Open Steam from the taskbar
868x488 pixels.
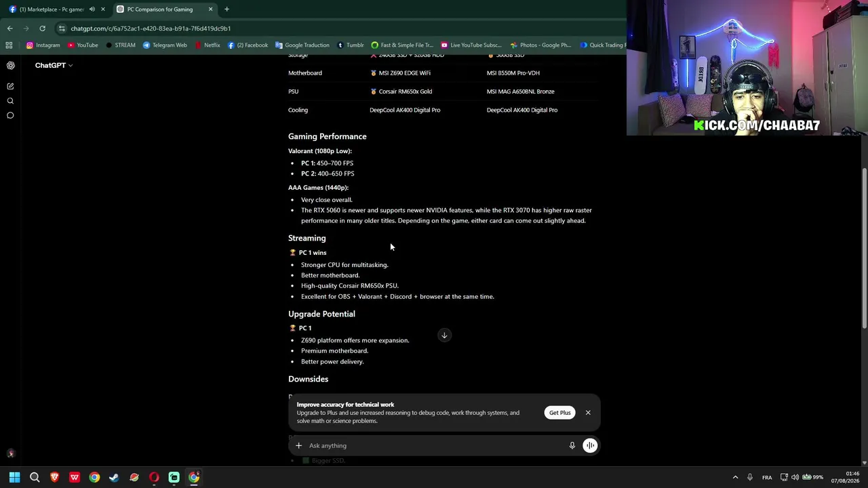pyautogui.click(x=115, y=477)
